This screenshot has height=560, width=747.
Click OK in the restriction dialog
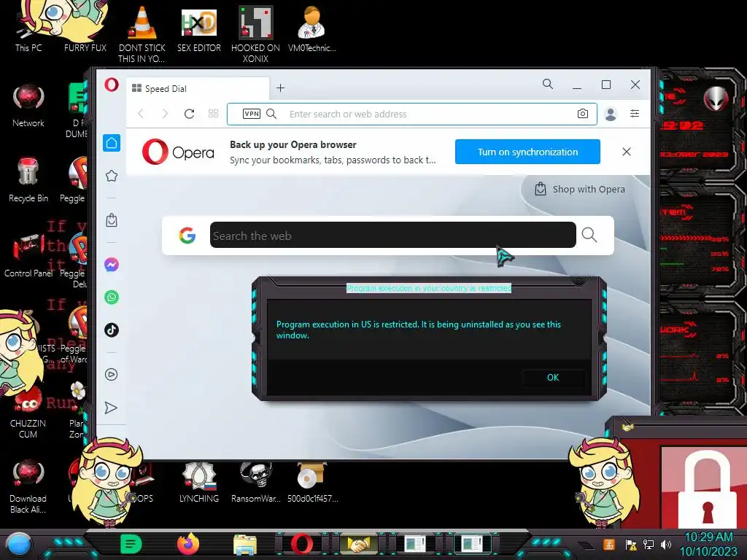point(553,378)
